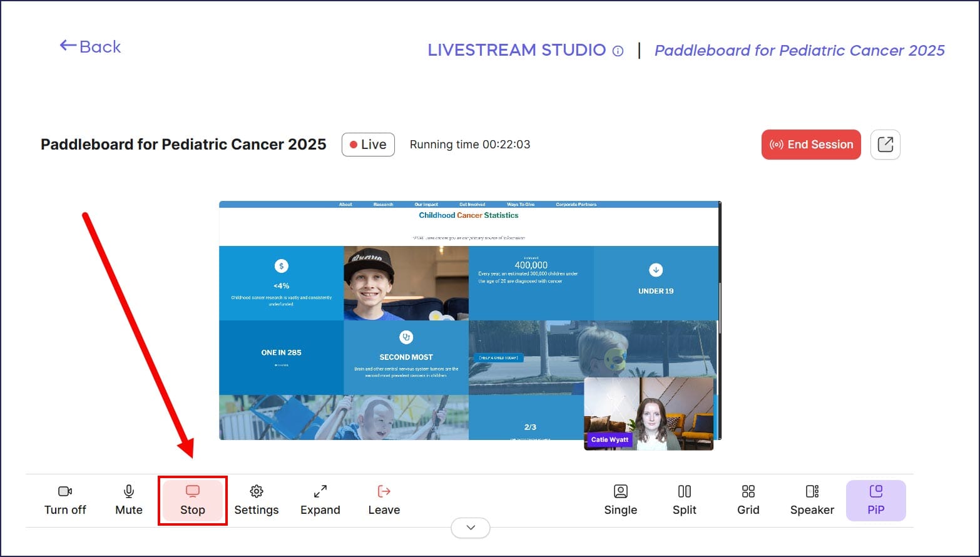Select the Split layout
Image resolution: width=980 pixels, height=557 pixels.
pyautogui.click(x=685, y=500)
